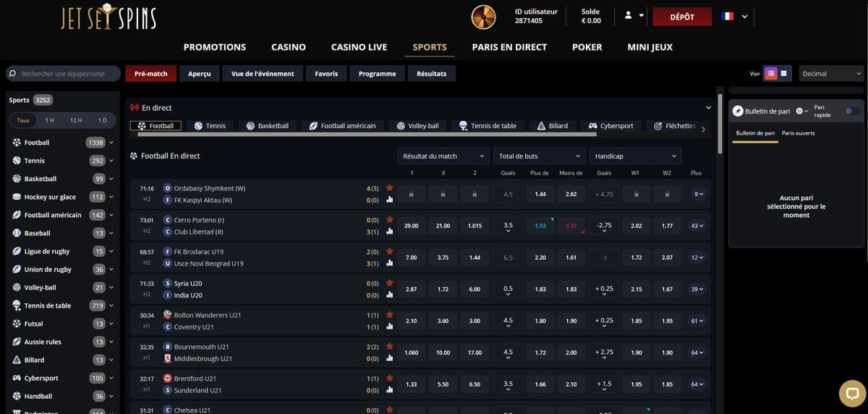Click the Aperçu button
Image resolution: width=868 pixels, height=414 pixels.
point(200,73)
